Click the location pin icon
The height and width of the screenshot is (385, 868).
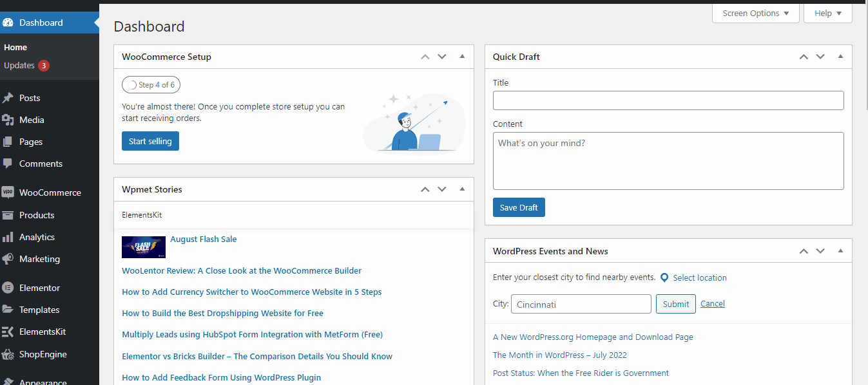point(664,277)
